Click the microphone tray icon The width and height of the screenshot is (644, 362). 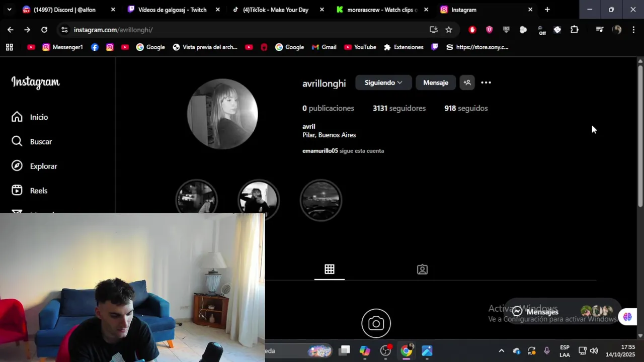(x=547, y=351)
